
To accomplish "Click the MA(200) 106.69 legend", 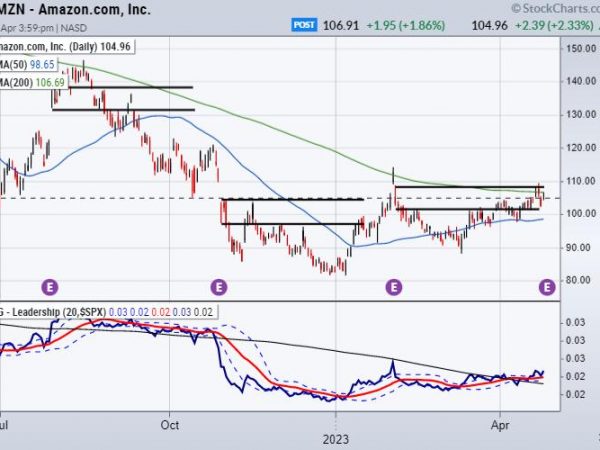I will [33, 82].
